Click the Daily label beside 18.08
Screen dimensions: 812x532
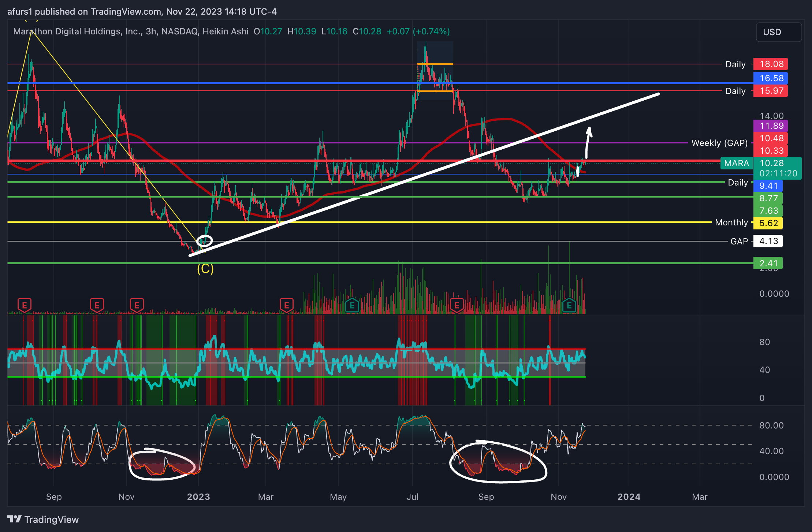pos(735,64)
